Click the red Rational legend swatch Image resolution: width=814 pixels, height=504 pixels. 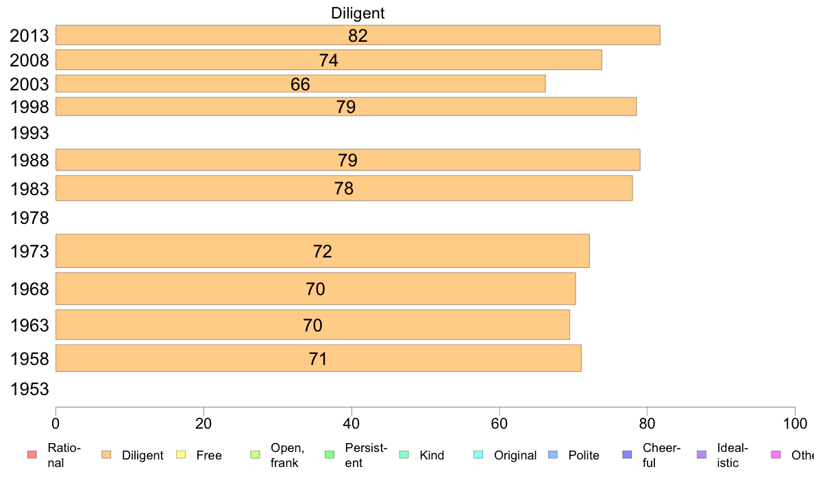32,455
